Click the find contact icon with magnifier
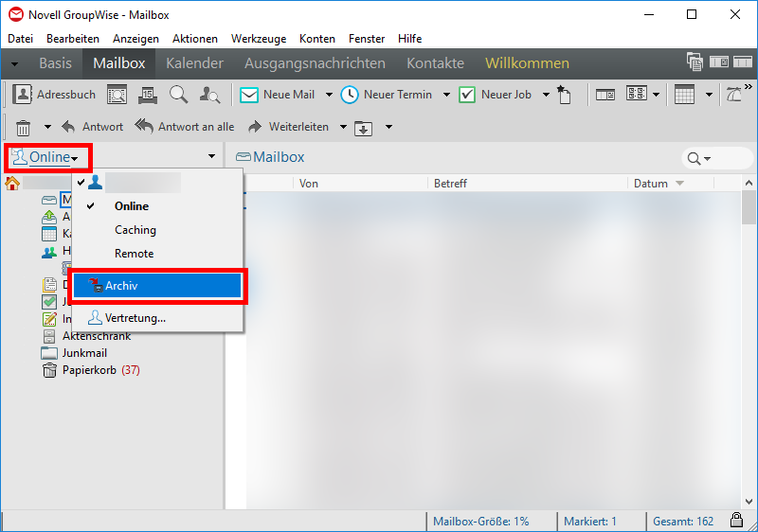Screen dimensions: 758x532 click(x=209, y=95)
